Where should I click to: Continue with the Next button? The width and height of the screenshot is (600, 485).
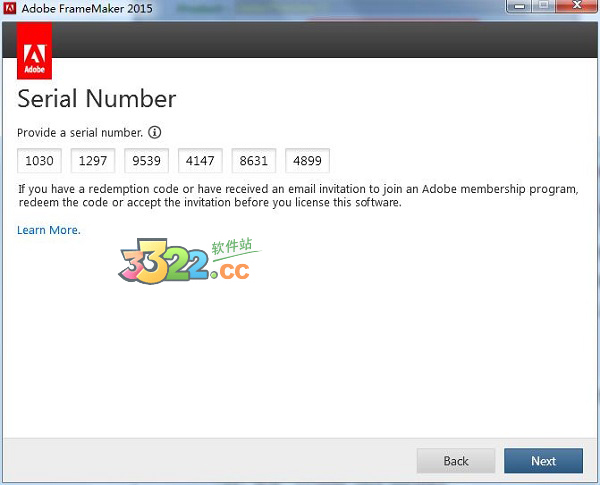[543, 461]
